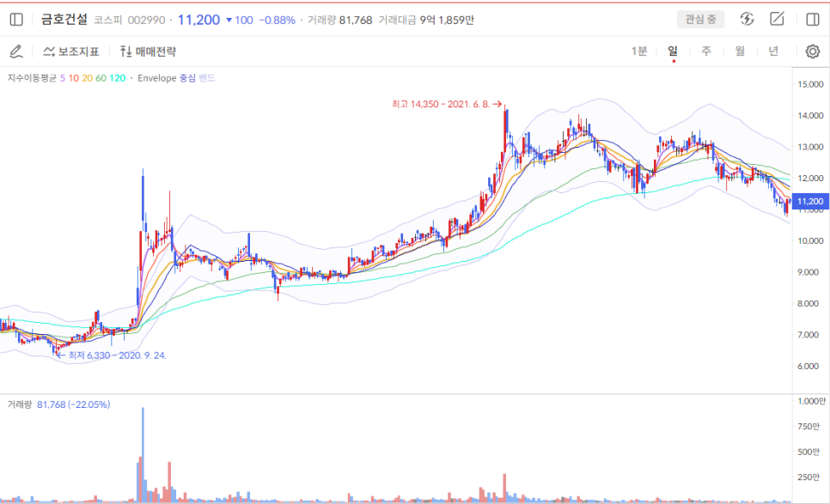Select the 120-period moving average label
This screenshot has height=504, width=830.
118,78
